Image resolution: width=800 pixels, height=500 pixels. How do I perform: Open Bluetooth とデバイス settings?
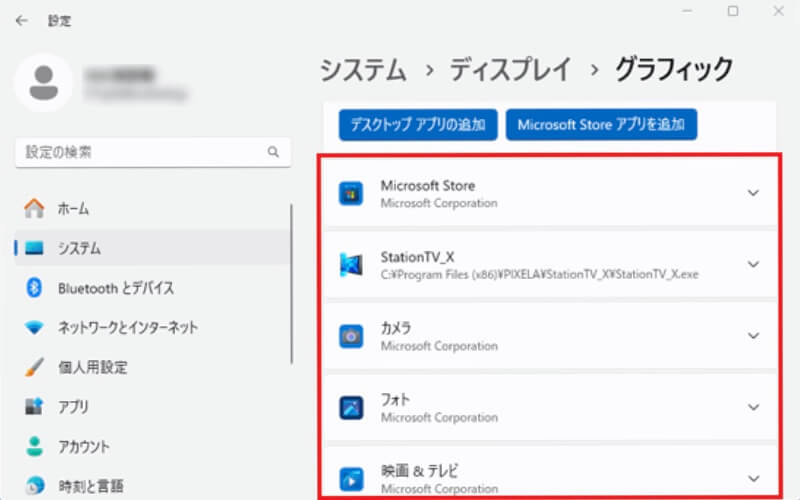coord(152,288)
